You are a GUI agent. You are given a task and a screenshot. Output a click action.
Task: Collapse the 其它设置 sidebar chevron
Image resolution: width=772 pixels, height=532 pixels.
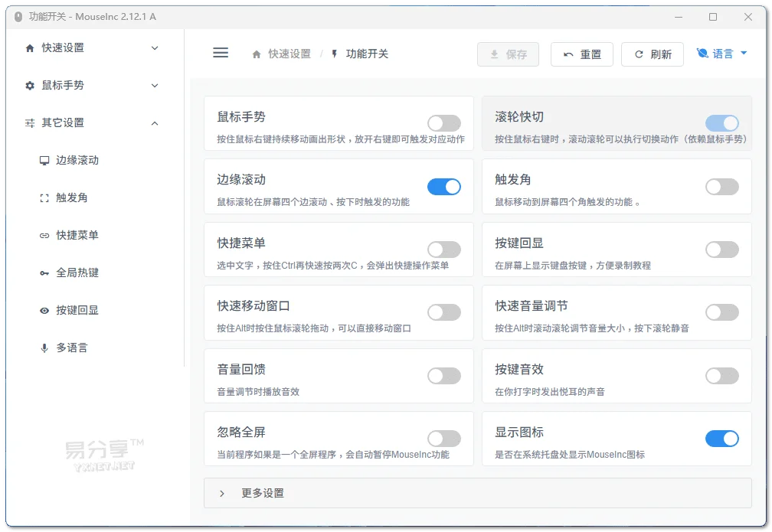point(155,123)
